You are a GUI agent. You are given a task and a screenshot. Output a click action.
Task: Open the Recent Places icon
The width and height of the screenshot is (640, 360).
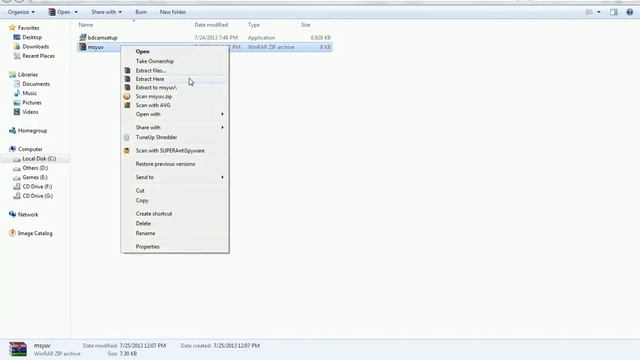(x=17, y=56)
